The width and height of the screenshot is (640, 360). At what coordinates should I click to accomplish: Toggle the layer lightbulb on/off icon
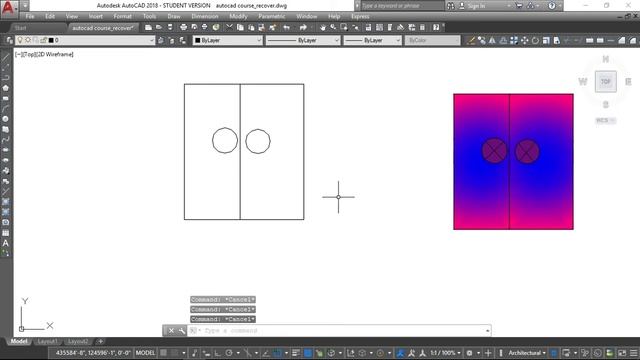tap(20, 40)
